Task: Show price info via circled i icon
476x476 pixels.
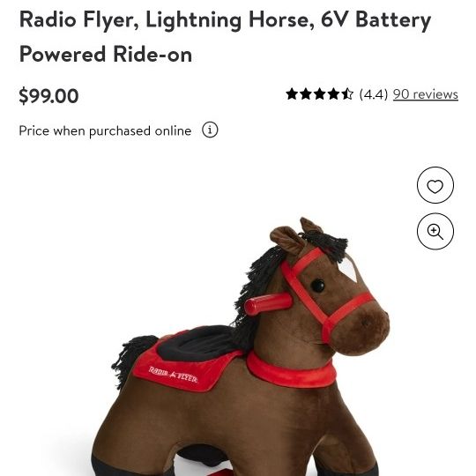Action: 210,130
